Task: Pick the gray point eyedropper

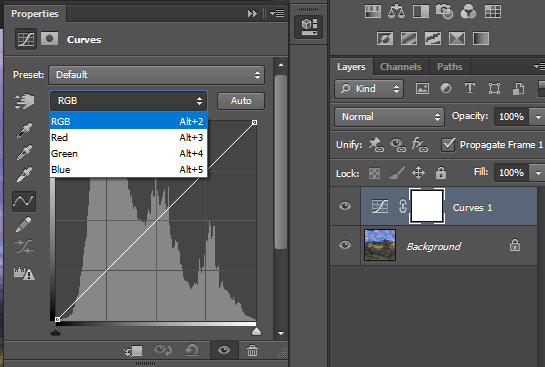Action: tap(24, 153)
